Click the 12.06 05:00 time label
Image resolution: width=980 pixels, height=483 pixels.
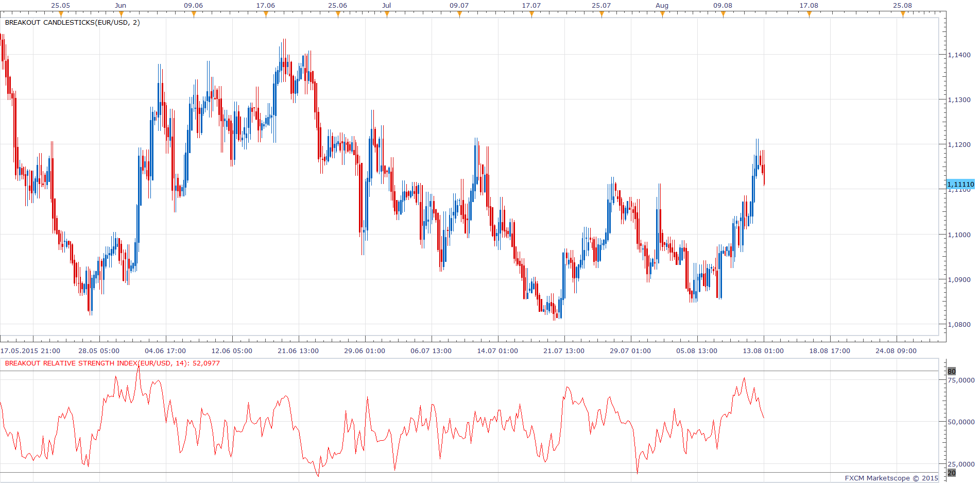click(x=232, y=351)
